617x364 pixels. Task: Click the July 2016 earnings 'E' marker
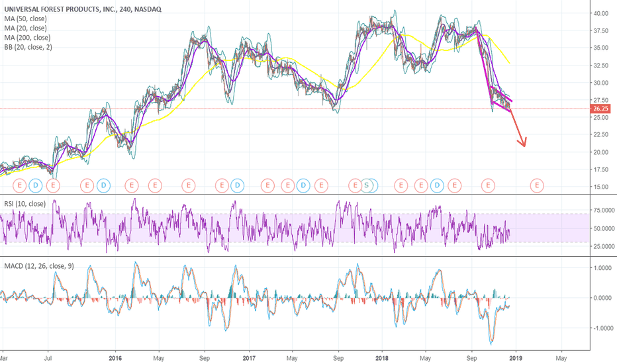[x=189, y=185]
